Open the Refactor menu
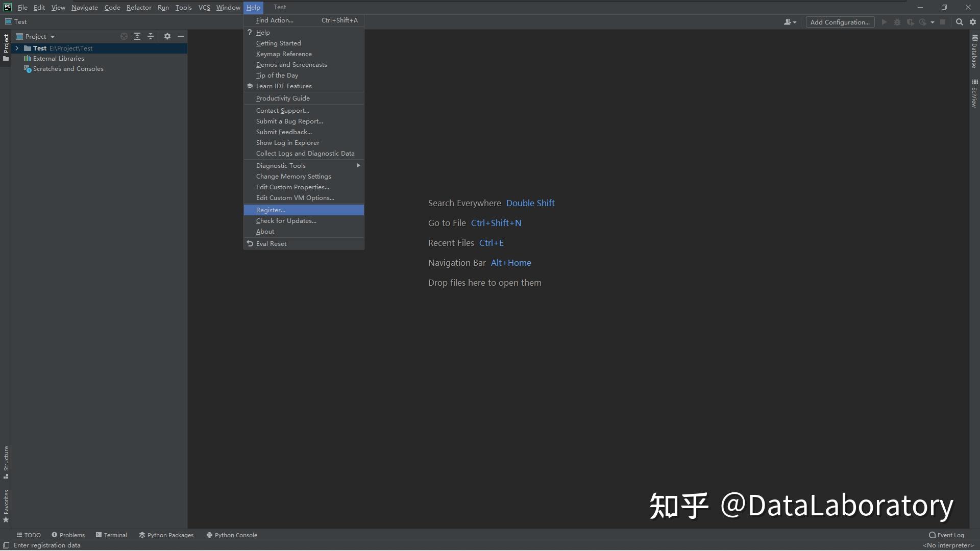Viewport: 980px width, 551px height. click(x=139, y=7)
